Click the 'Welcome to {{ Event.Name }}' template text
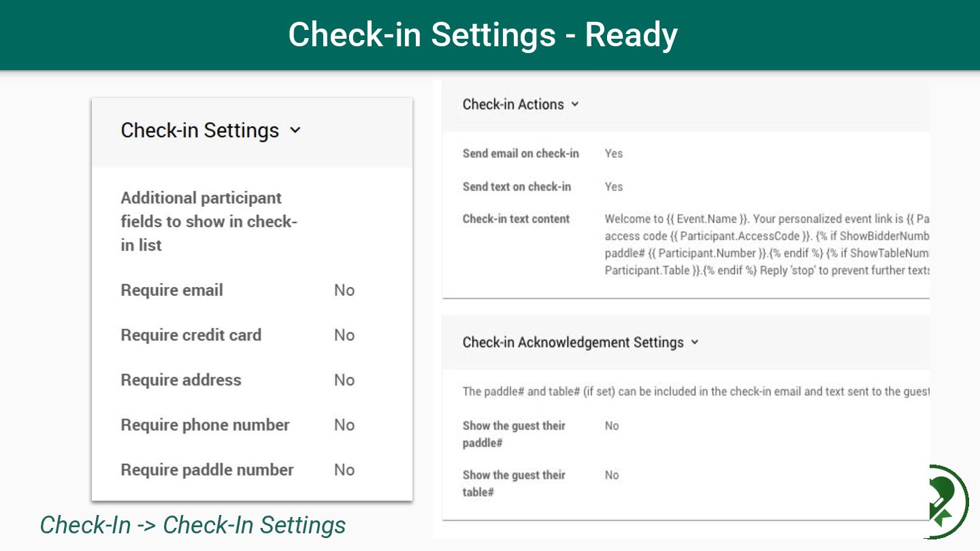 coord(767,245)
